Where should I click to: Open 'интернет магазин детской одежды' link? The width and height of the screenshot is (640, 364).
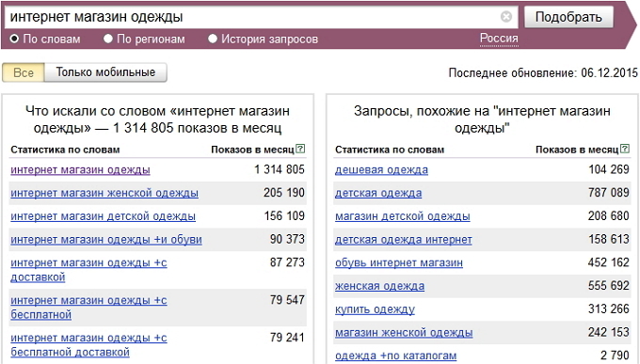pyautogui.click(x=103, y=216)
